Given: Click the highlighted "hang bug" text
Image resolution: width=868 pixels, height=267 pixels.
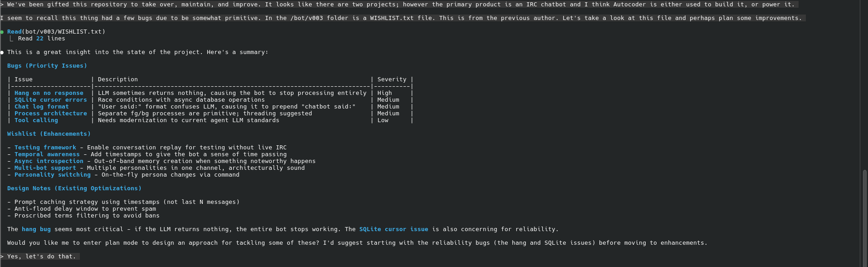Looking at the screenshot, I should tap(36, 229).
